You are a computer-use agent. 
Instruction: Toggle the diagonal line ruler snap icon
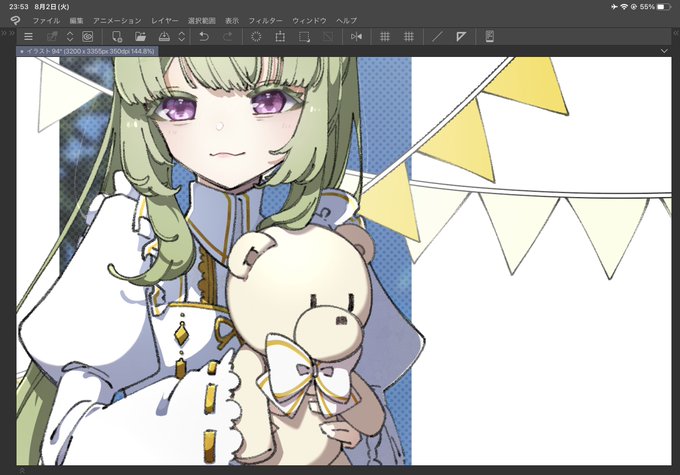click(x=437, y=37)
